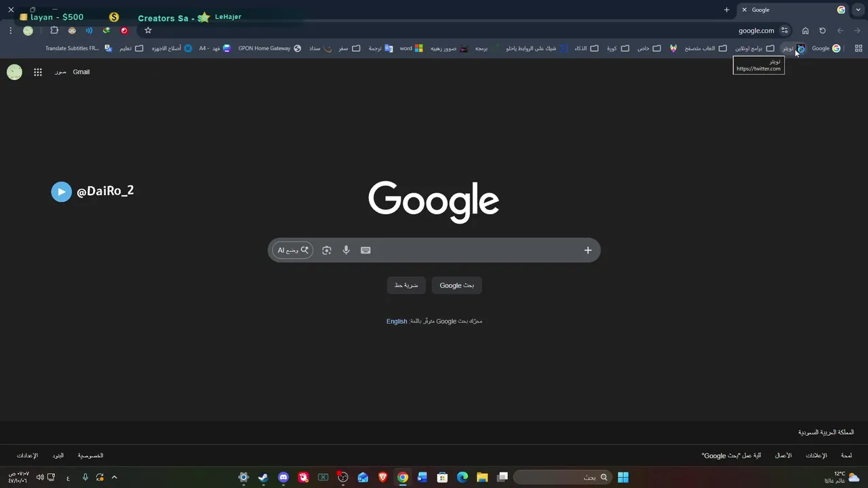The width and height of the screenshot is (868, 488).
Task: Open الأعمال business footer link
Action: (783, 455)
